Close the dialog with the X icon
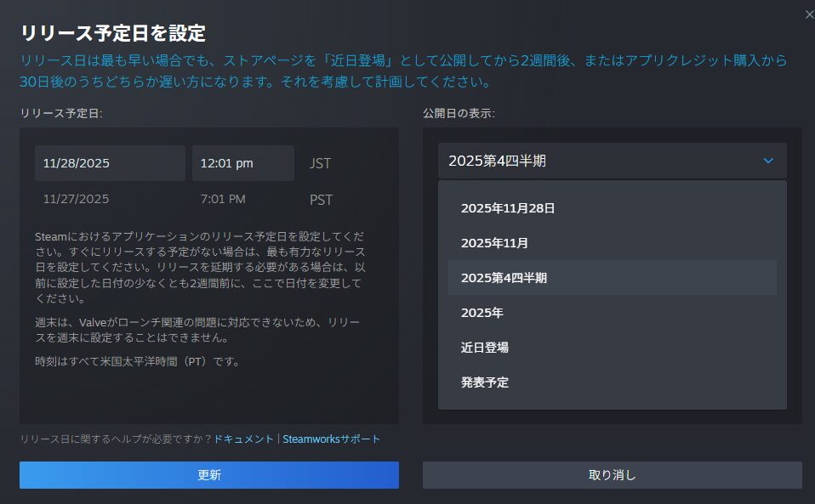The image size is (815, 504). tap(808, 14)
